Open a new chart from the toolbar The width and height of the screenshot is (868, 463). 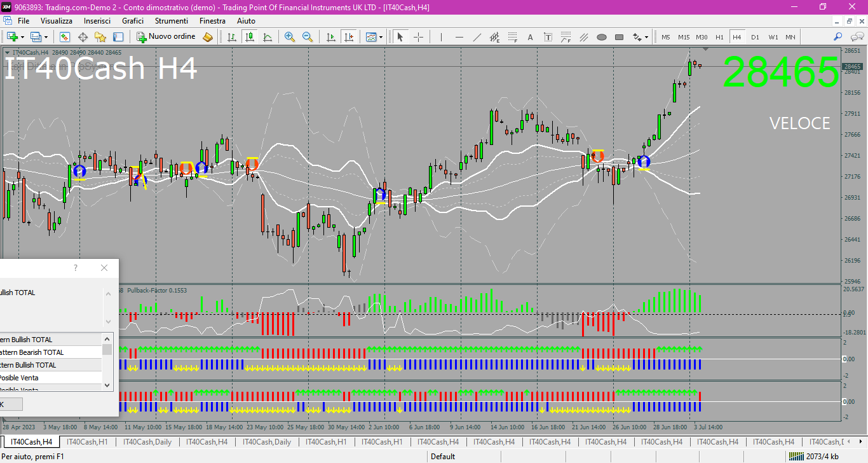pyautogui.click(x=12, y=37)
